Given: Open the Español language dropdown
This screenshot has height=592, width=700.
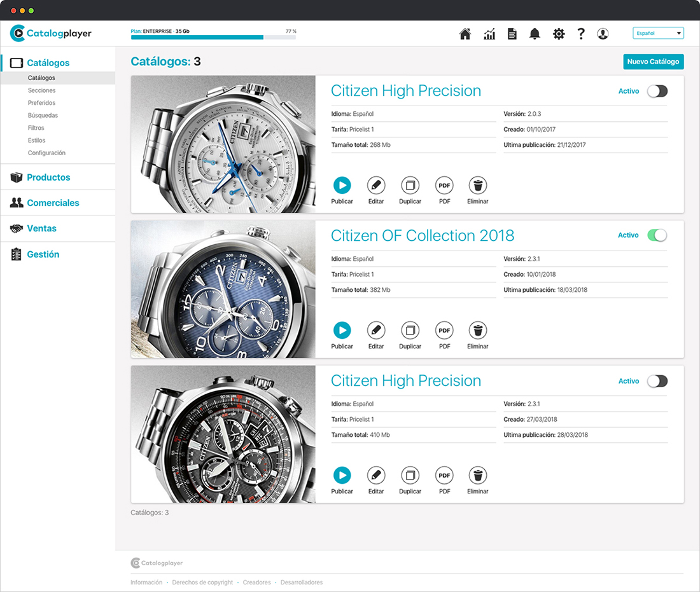Looking at the screenshot, I should [x=658, y=33].
